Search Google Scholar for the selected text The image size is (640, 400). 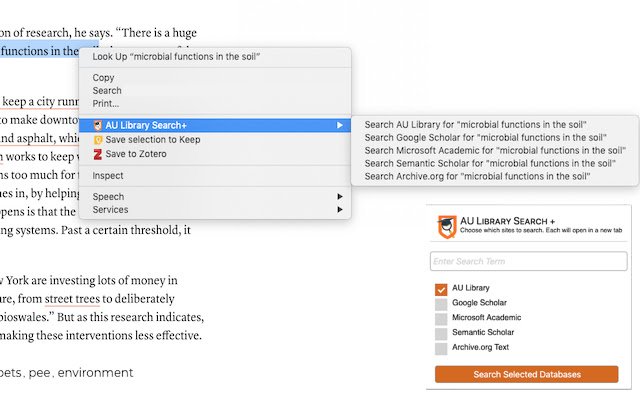pos(486,137)
